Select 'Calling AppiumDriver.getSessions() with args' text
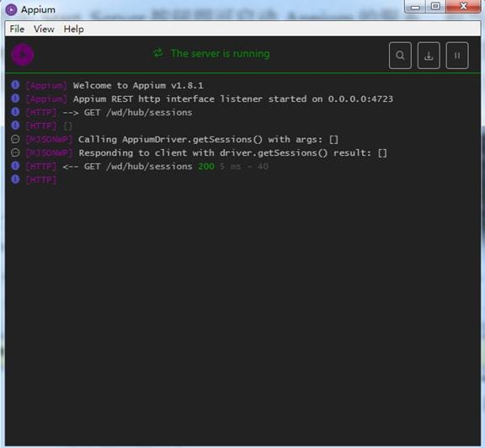Screen dimensions: 485x448 pyautogui.click(x=200, y=140)
